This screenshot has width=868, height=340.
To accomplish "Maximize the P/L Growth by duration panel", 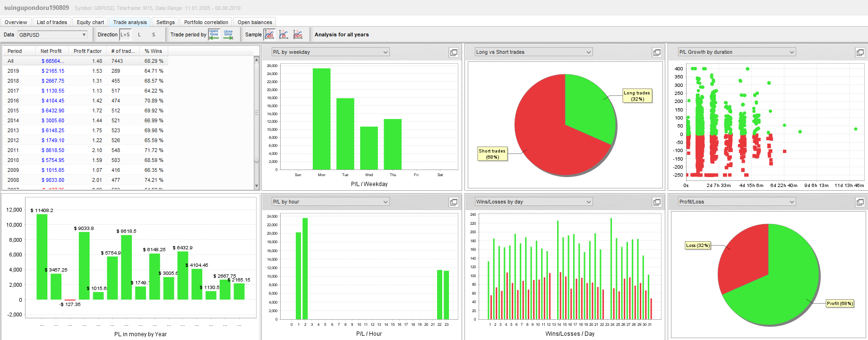I will (x=860, y=52).
